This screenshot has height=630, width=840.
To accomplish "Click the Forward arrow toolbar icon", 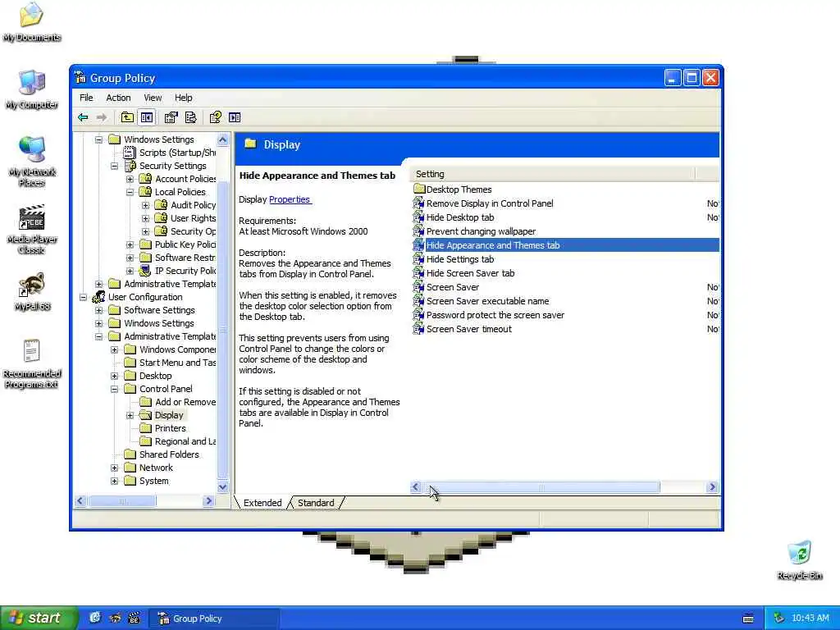I will pos(101,117).
